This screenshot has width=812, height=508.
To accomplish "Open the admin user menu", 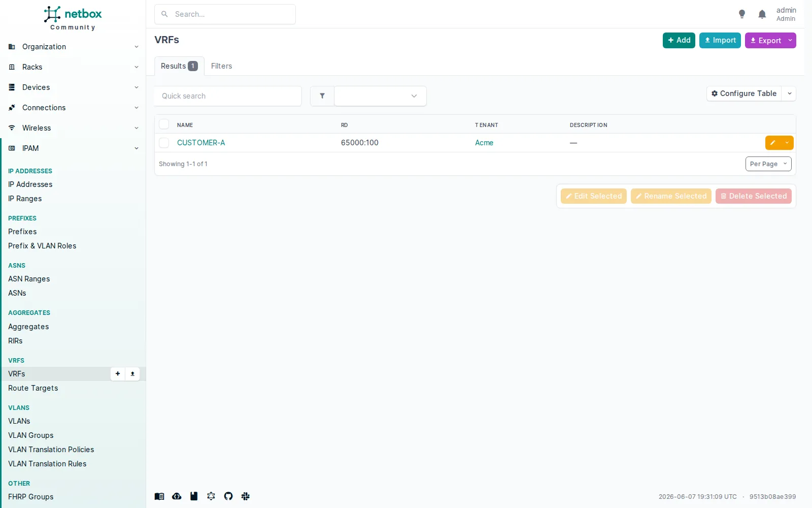I will pyautogui.click(x=786, y=14).
